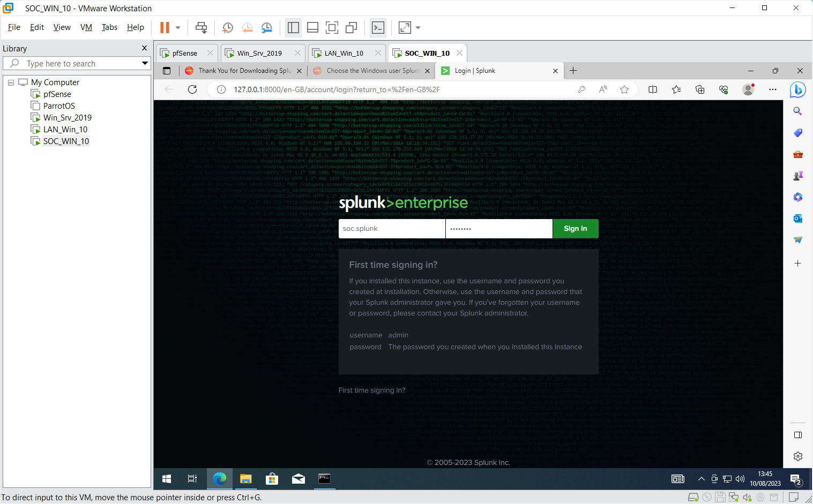Open Microsoft Store from the taskbar
The width and height of the screenshot is (813, 504).
pos(272,479)
